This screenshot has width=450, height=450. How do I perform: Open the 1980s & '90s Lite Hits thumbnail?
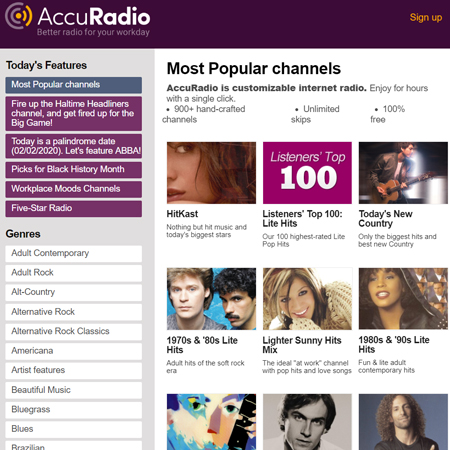(403, 299)
